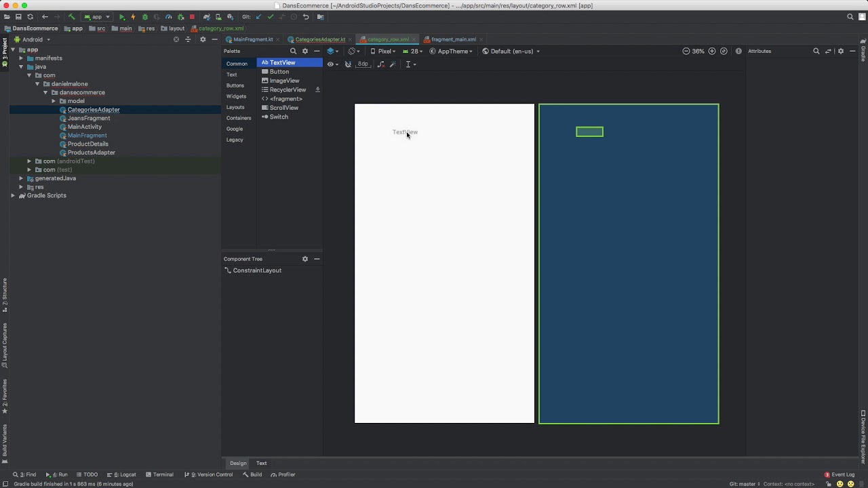The height and width of the screenshot is (488, 868).
Task: Click Clear All Constraints icon
Action: tap(380, 64)
